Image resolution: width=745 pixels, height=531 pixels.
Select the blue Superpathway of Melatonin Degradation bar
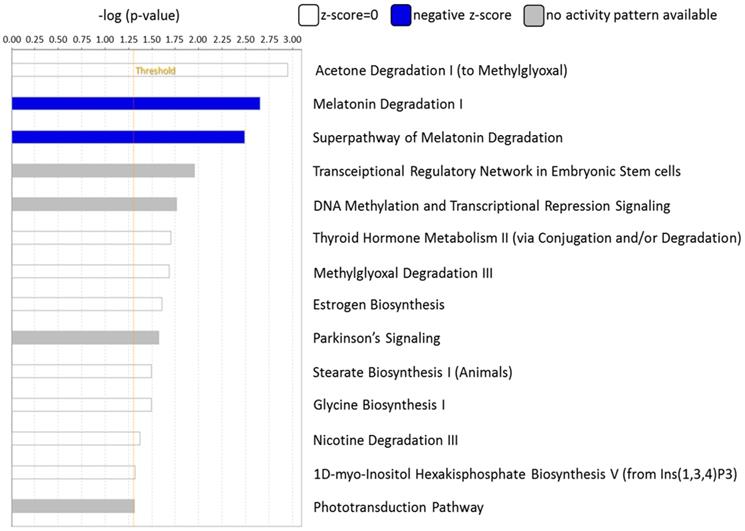point(128,137)
